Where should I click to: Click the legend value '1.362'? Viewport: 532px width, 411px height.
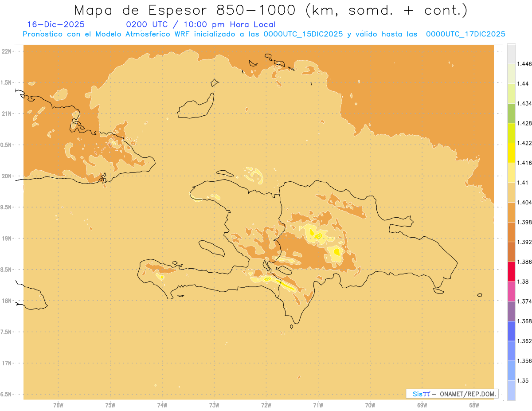point(525,341)
